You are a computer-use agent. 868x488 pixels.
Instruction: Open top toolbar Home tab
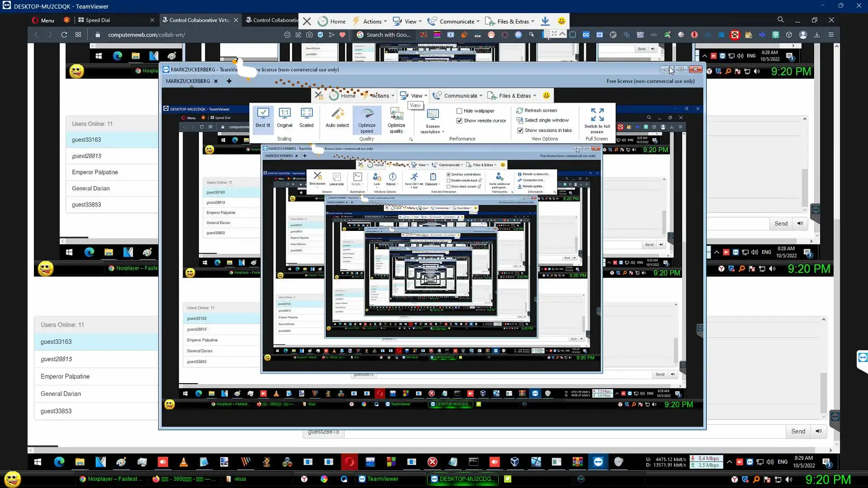(337, 21)
